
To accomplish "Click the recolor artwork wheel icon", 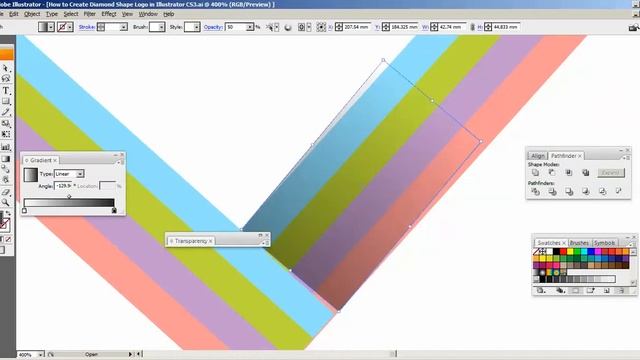I will [x=288, y=27].
